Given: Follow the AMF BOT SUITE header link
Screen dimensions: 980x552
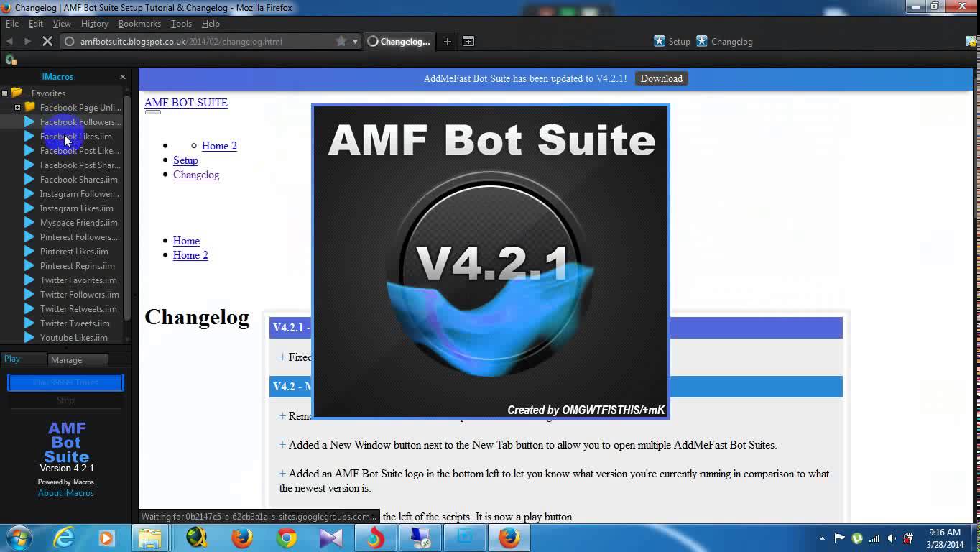Looking at the screenshot, I should [186, 103].
